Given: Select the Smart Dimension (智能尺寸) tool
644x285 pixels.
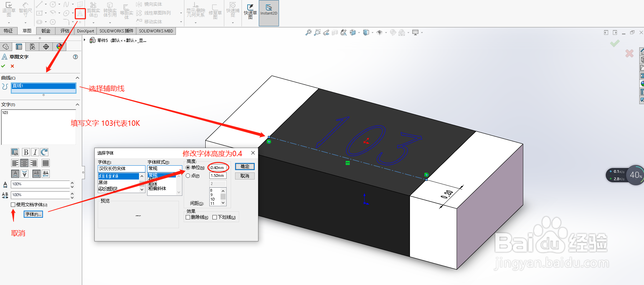Looking at the screenshot, I should tap(25, 9).
